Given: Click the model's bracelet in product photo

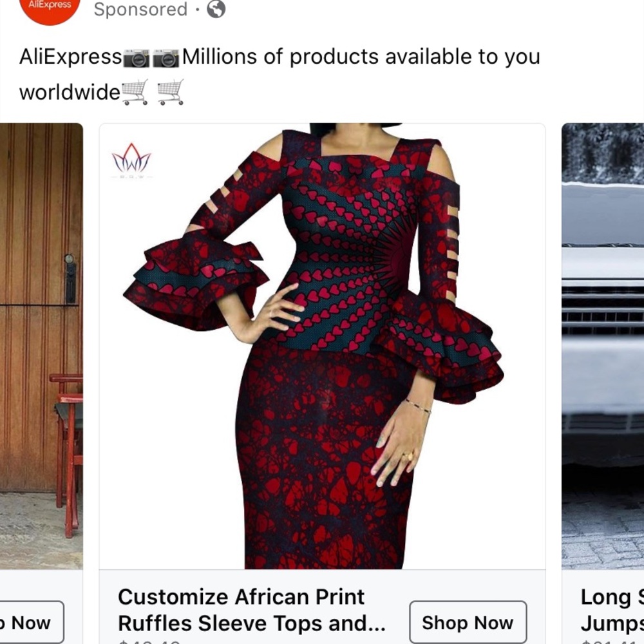Looking at the screenshot, I should (x=417, y=406).
